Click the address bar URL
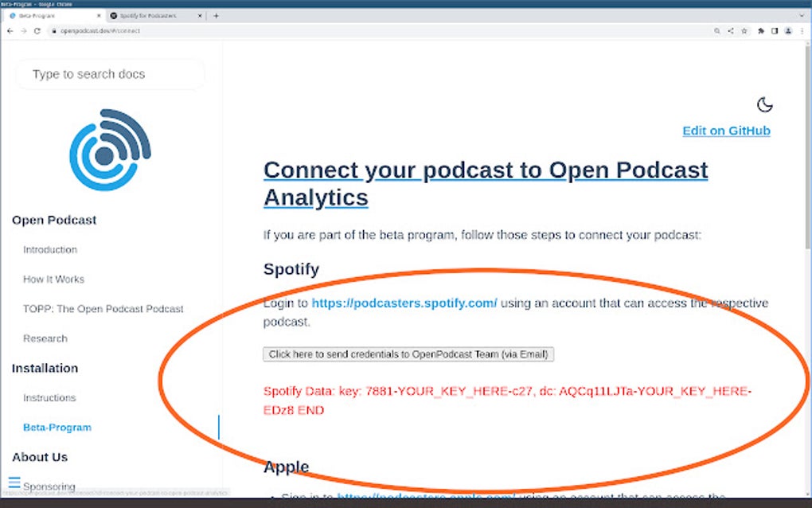The image size is (812, 508). point(100,31)
